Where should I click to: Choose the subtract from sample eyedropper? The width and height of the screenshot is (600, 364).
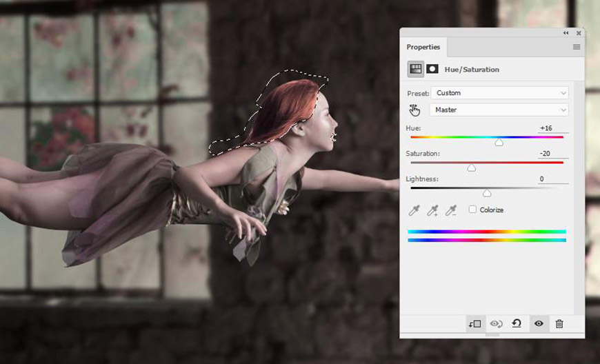click(451, 210)
